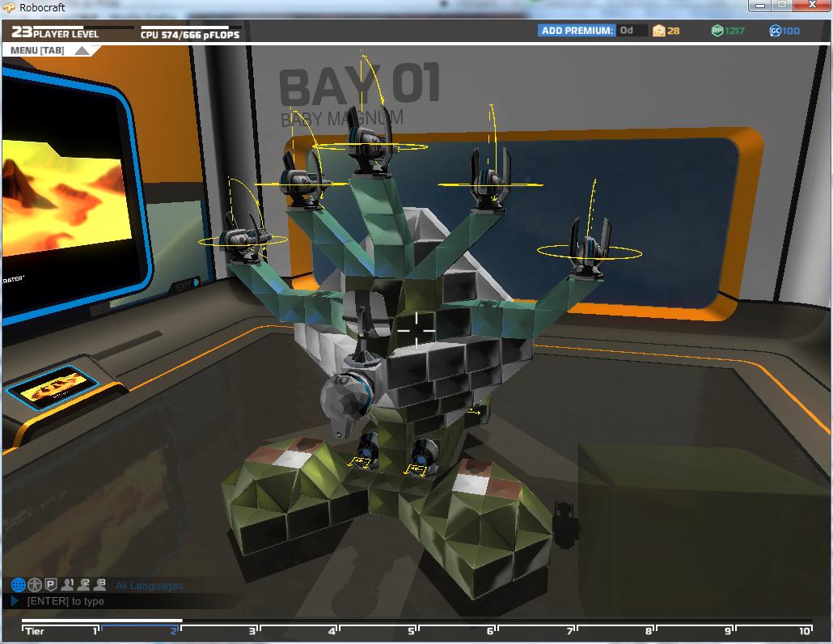Click the Tier 1 segment

tap(61, 630)
